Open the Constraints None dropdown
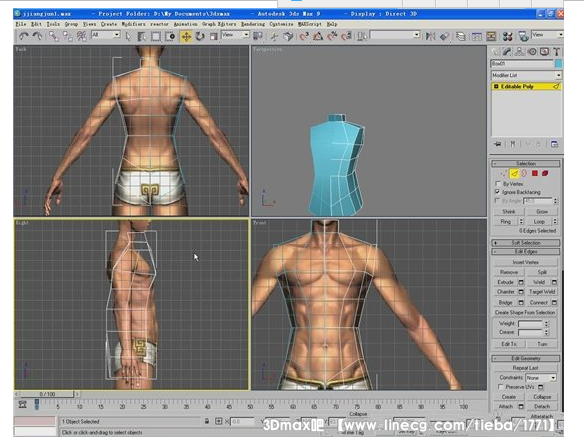This screenshot has width=584, height=442. [541, 378]
